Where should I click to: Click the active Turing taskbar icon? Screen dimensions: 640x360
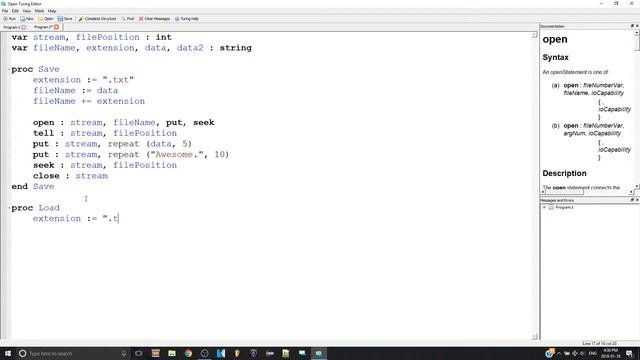pos(319,353)
